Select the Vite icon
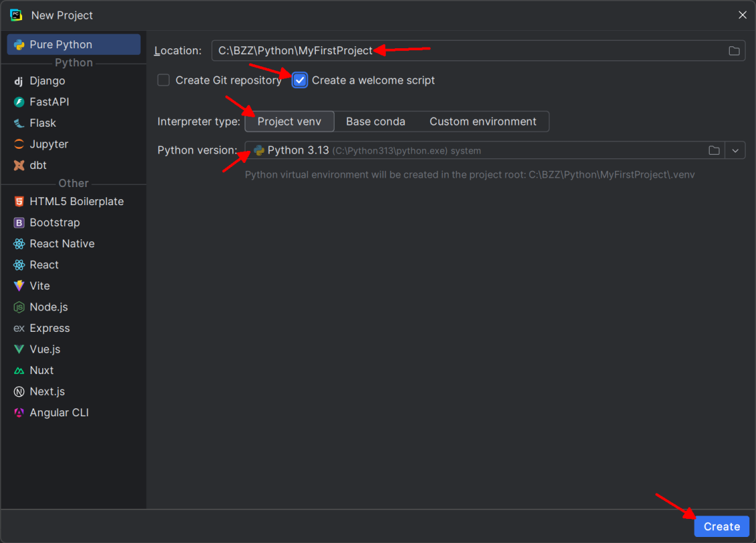 pos(19,286)
